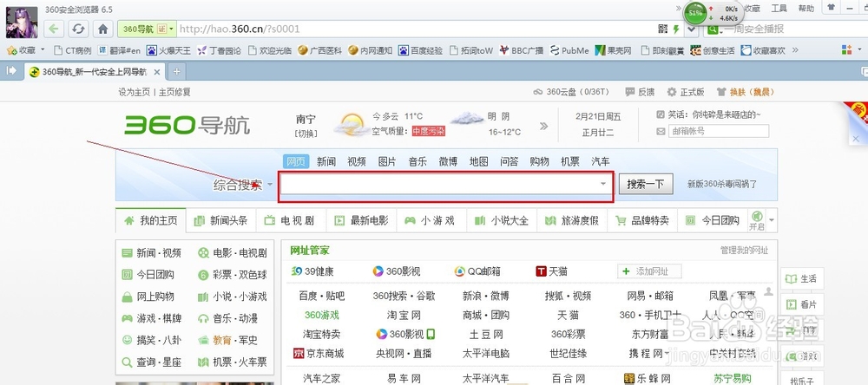Switch to the 新闻头条 tab
Screen dimensions: 868x385
tap(221, 220)
